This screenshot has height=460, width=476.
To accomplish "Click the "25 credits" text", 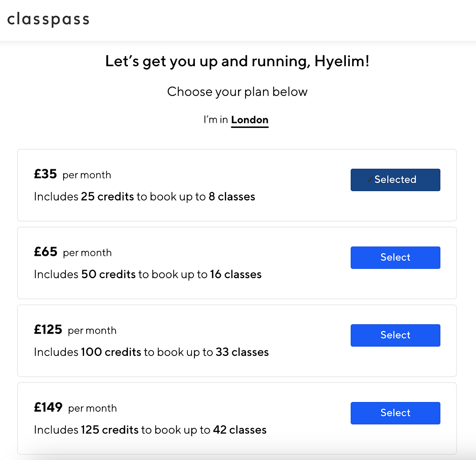I will coord(107,196).
